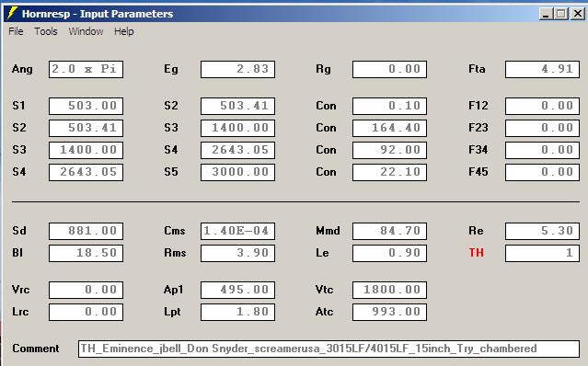Click the Vtc field showing 1800.00
Viewport: 588px width, 366px height.
pyautogui.click(x=389, y=291)
